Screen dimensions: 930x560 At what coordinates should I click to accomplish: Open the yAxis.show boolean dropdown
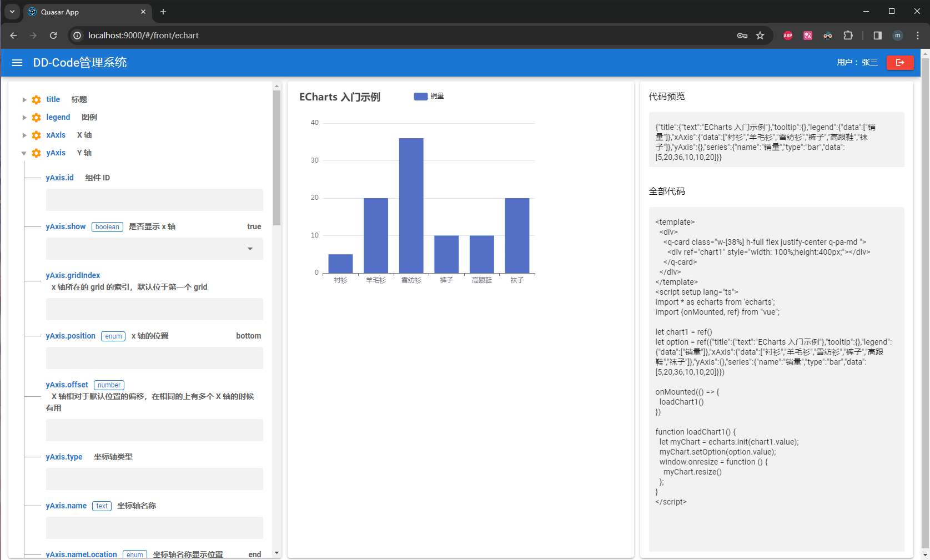pyautogui.click(x=154, y=249)
